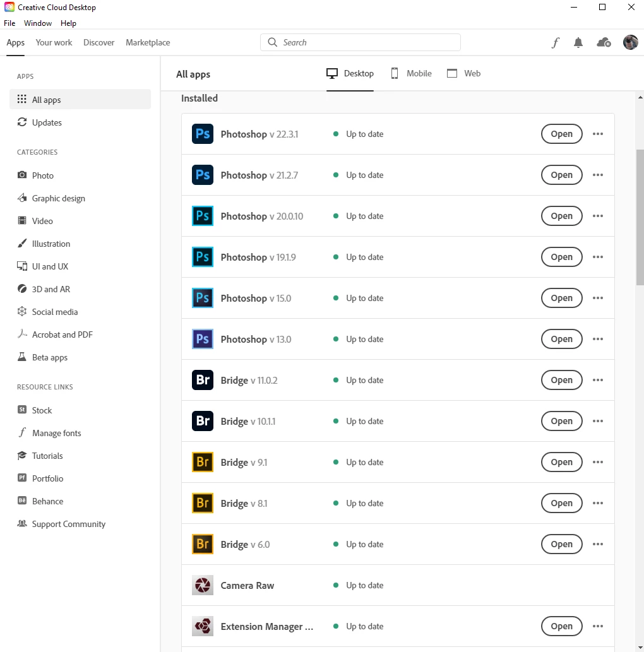Open the notifications bell
This screenshot has height=652, width=644.
pyautogui.click(x=578, y=42)
